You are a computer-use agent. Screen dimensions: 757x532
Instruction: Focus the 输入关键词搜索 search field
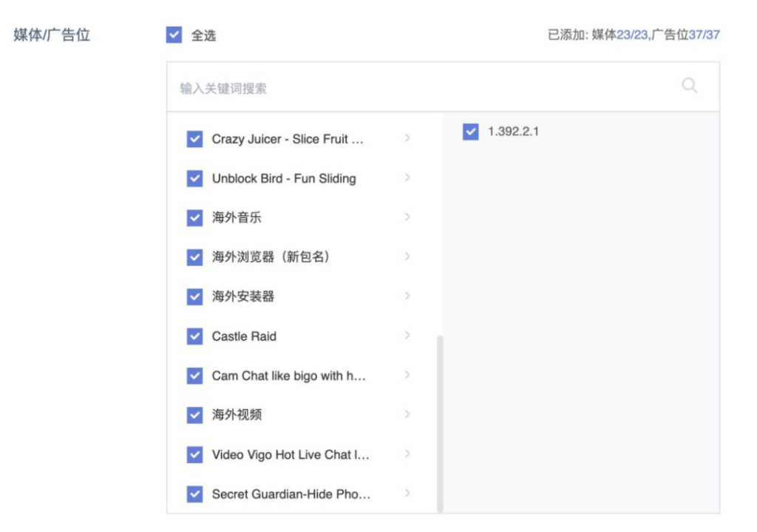tap(443, 87)
